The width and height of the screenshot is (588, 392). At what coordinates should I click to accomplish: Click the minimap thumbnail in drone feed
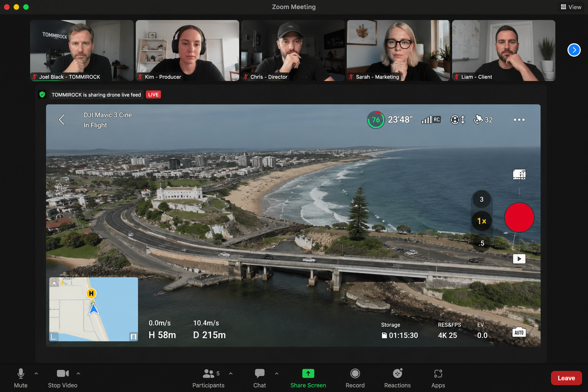coord(94,309)
